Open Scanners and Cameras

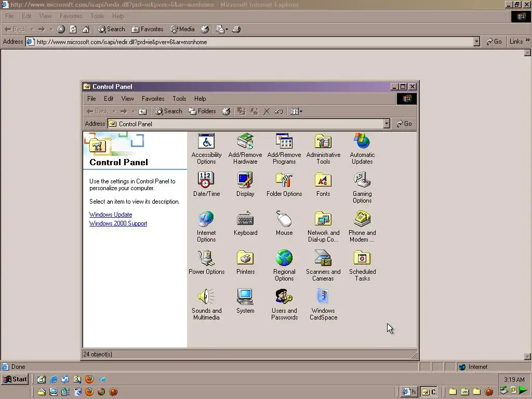coord(323,265)
